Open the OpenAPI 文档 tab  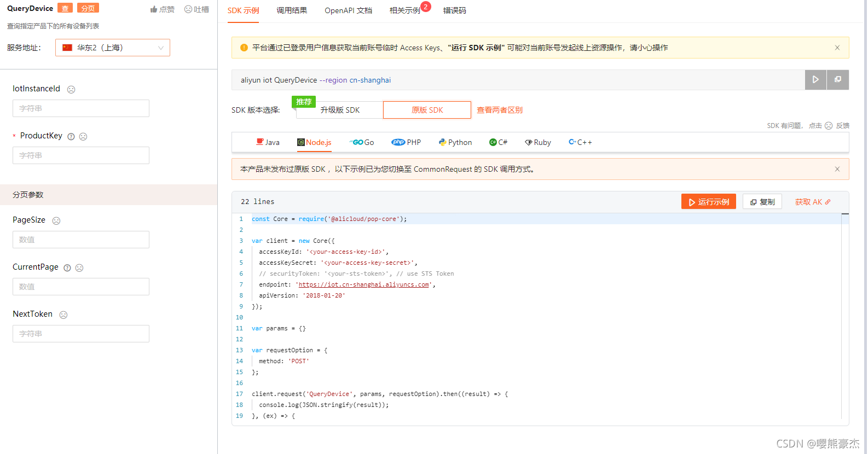pos(348,10)
